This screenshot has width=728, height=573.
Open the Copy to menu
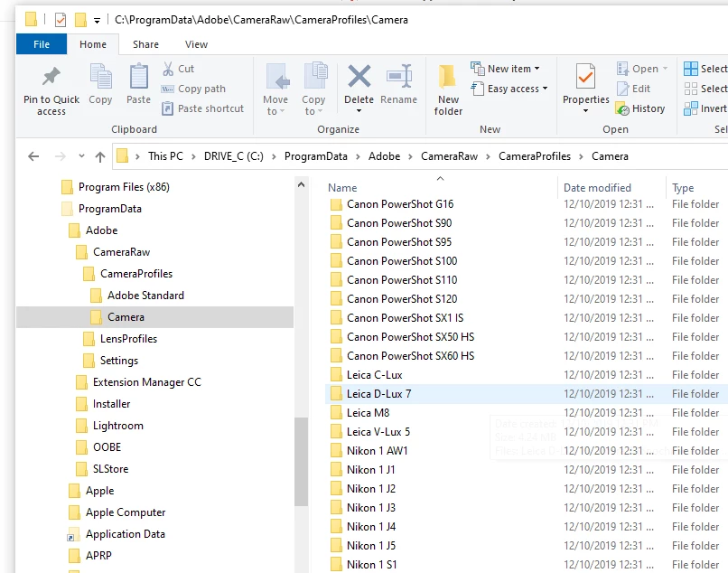pos(313,89)
